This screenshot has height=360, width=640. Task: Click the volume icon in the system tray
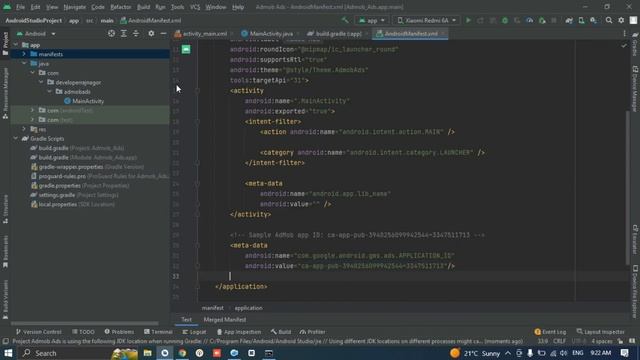[564, 353]
